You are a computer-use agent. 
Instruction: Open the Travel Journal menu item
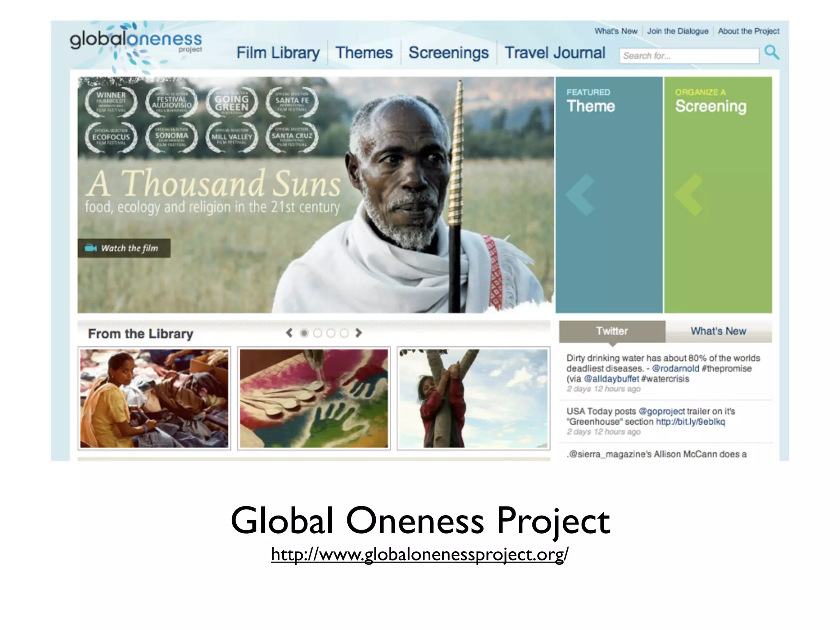click(555, 53)
